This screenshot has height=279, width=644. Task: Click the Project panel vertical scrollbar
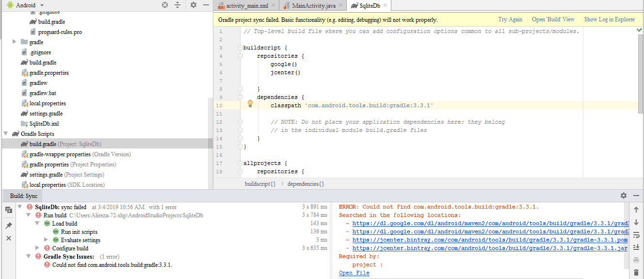(210, 144)
